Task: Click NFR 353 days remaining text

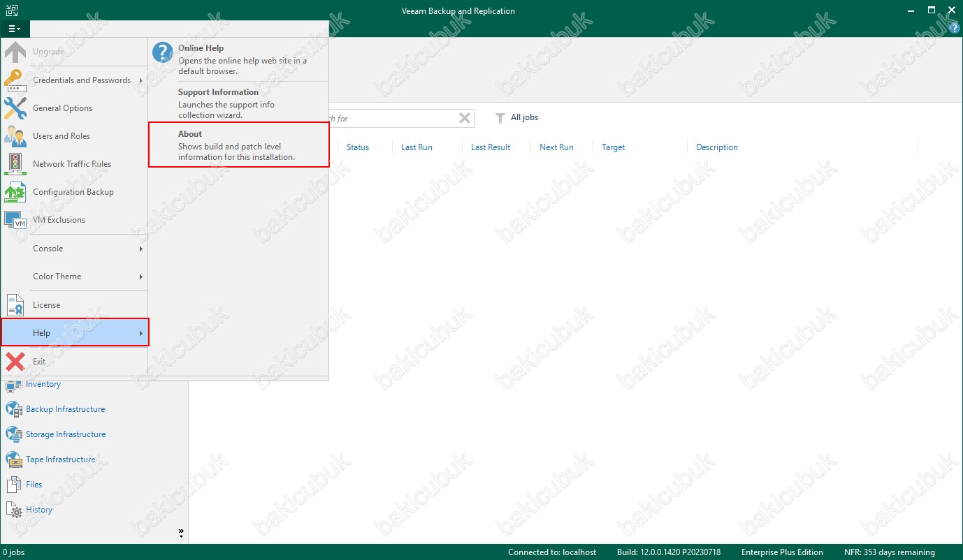Action: pyautogui.click(x=890, y=552)
